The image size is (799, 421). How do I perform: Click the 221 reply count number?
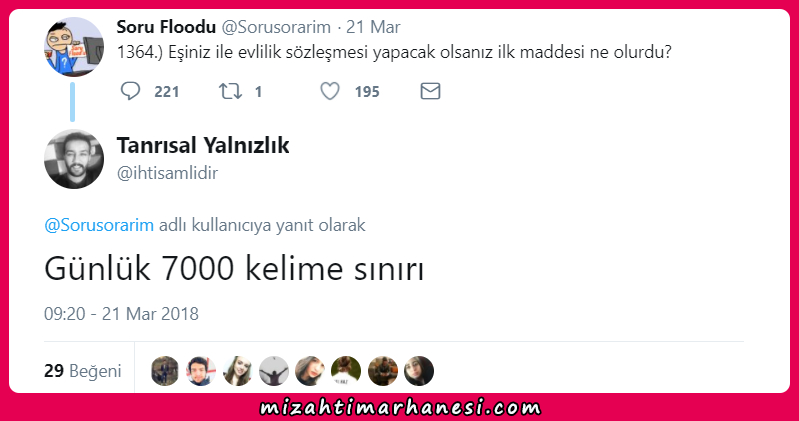coord(167,92)
